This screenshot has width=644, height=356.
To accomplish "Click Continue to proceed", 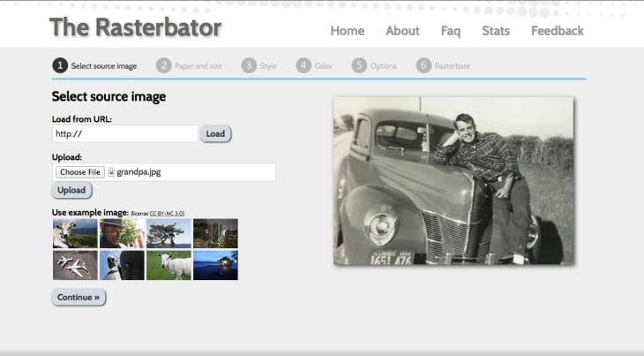I will point(79,297).
